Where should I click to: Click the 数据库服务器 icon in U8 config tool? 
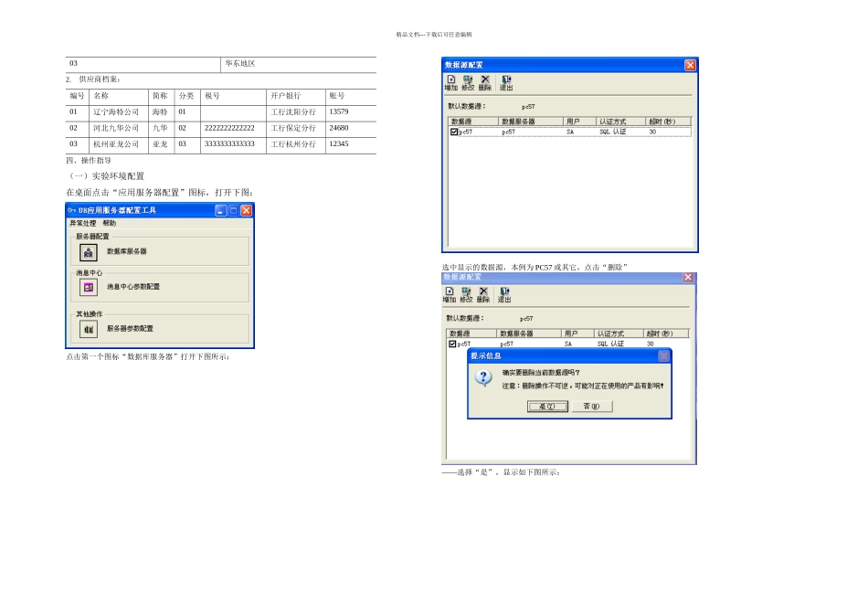pyautogui.click(x=89, y=252)
